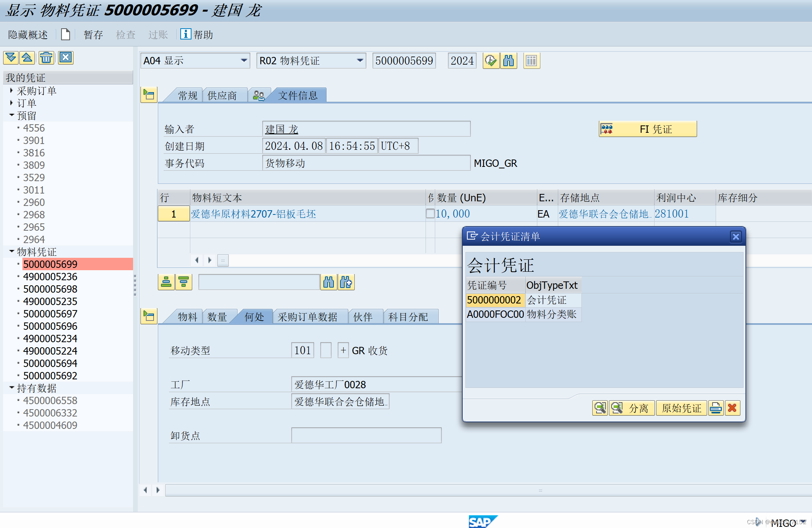The image size is (812, 528).
Task: Click print icon in accounting document dialog
Action: coord(716,408)
